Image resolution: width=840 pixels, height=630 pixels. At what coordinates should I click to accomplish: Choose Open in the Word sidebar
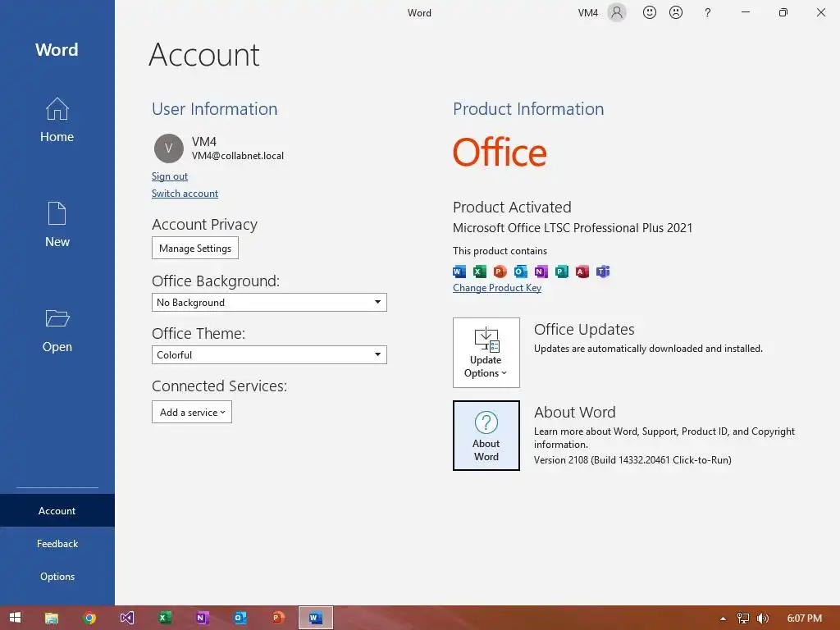(x=57, y=331)
